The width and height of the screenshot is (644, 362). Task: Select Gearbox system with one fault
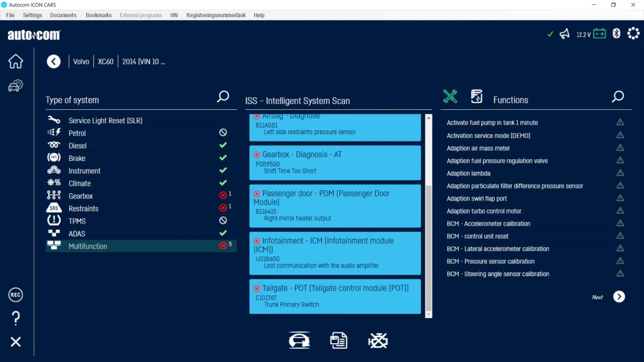tap(141, 196)
